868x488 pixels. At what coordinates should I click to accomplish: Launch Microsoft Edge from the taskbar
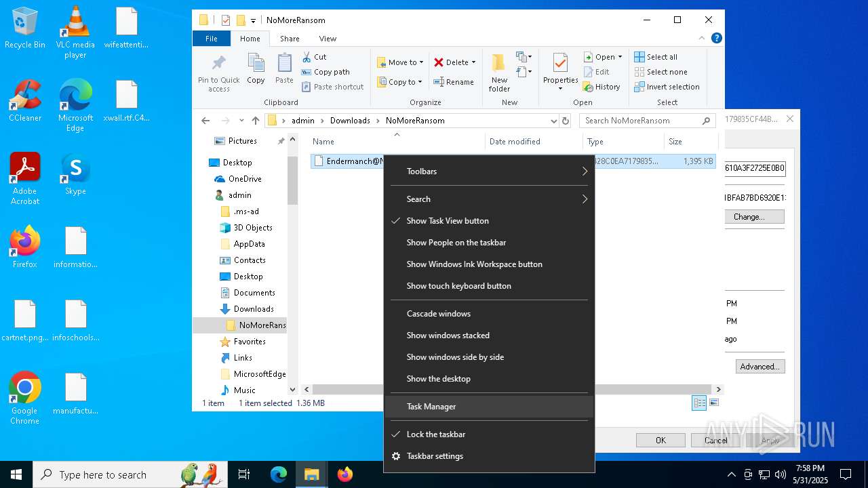coord(279,474)
